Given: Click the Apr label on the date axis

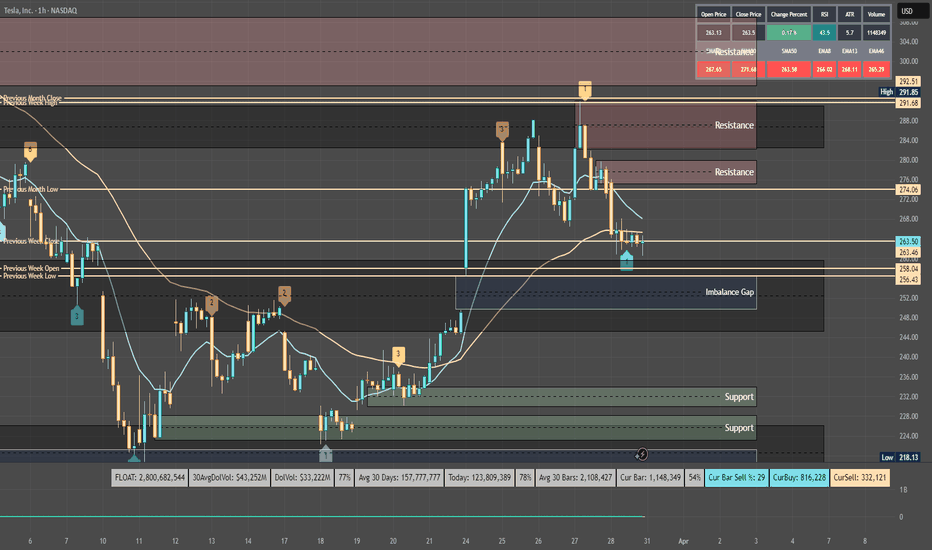Looking at the screenshot, I should (x=684, y=541).
